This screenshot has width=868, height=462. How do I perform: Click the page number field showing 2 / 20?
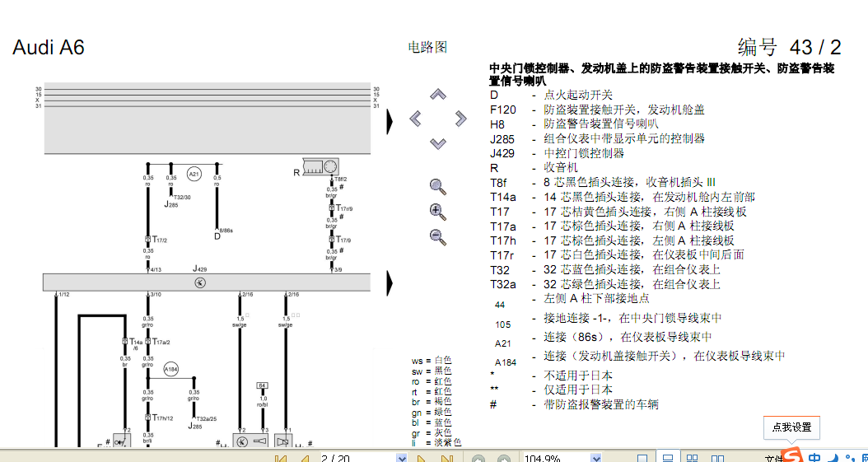click(358, 459)
